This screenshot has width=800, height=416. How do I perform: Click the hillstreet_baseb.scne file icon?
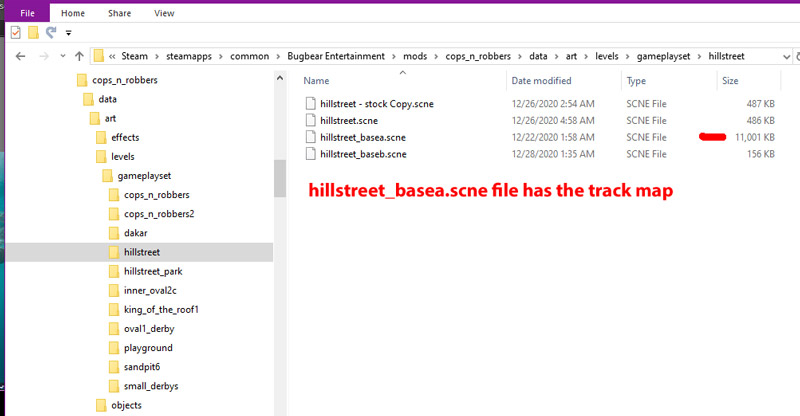point(311,154)
